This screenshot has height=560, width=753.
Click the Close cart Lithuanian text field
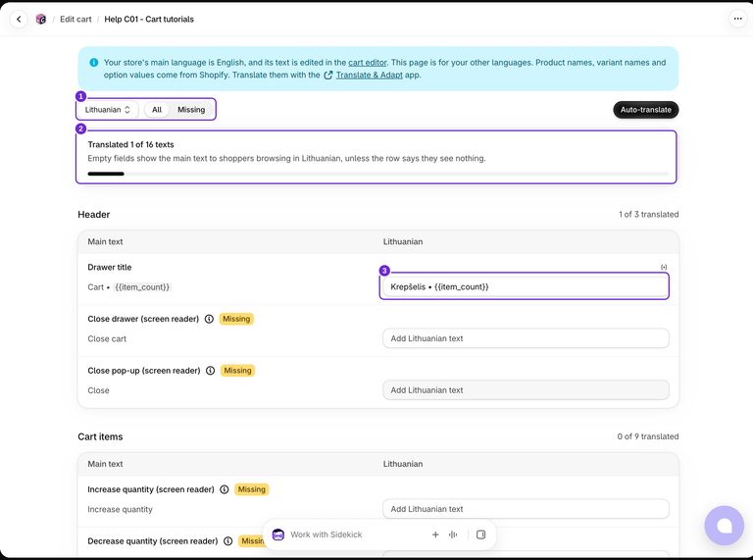click(x=526, y=338)
